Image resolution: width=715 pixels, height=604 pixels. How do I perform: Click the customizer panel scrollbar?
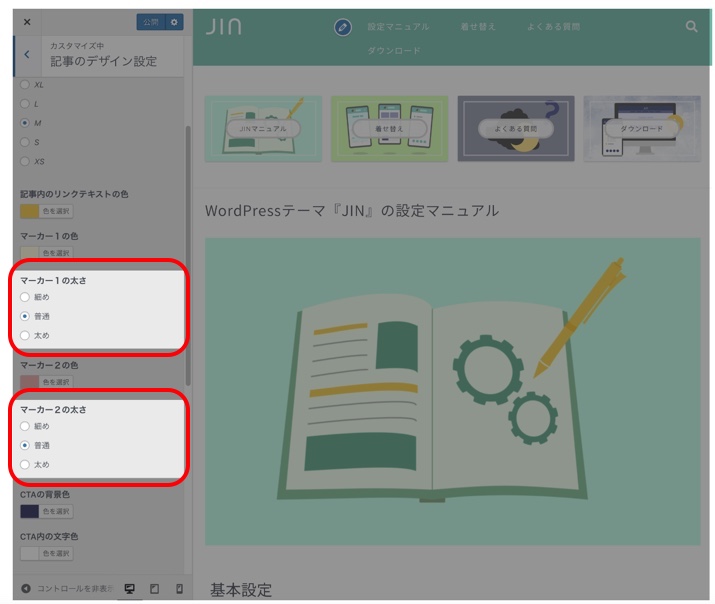(x=188, y=255)
